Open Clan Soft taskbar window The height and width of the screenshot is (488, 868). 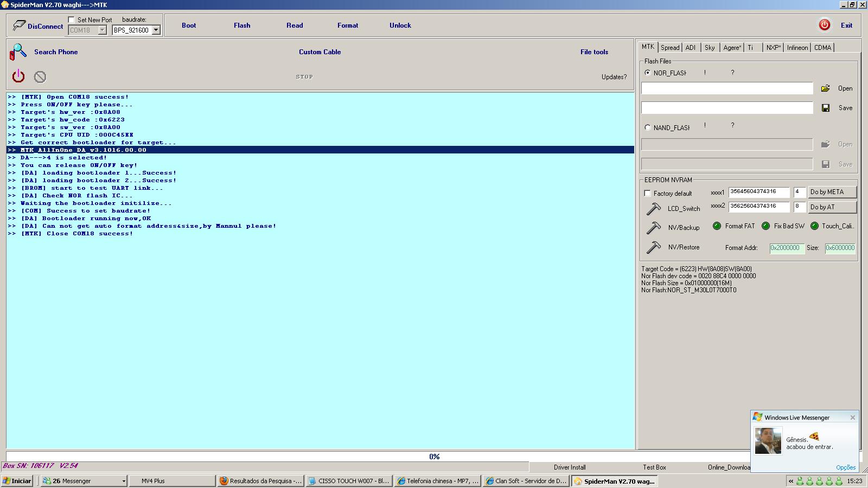pyautogui.click(x=526, y=481)
